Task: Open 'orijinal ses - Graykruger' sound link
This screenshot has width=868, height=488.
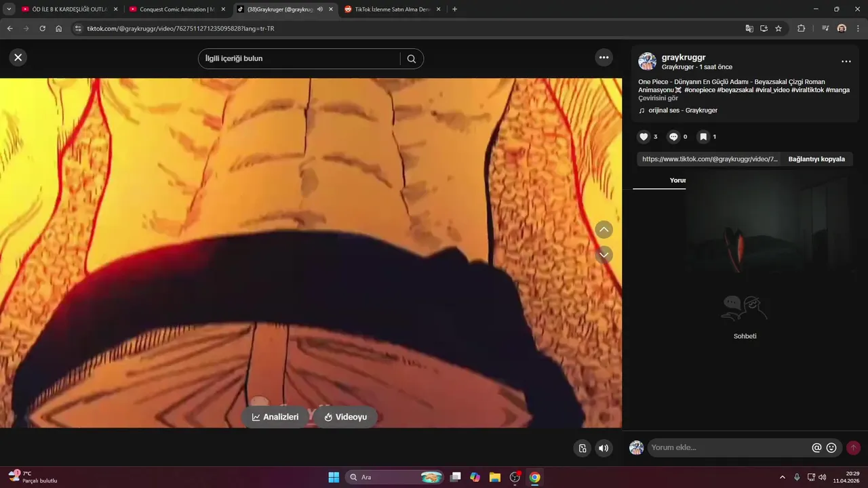Action: pyautogui.click(x=682, y=110)
